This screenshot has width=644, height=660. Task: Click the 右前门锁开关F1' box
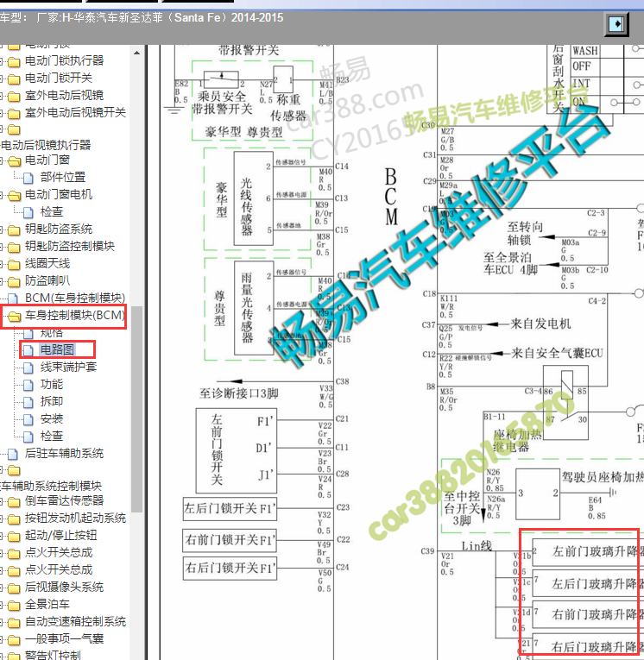point(230,540)
